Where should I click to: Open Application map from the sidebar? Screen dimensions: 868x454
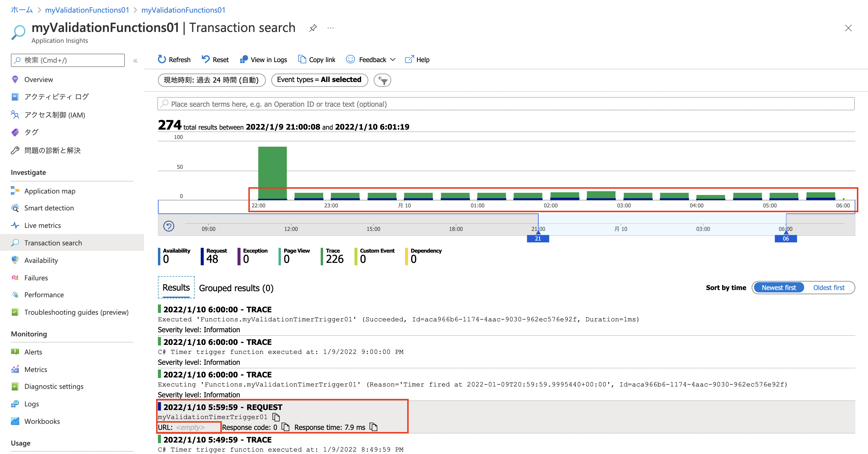(x=49, y=191)
